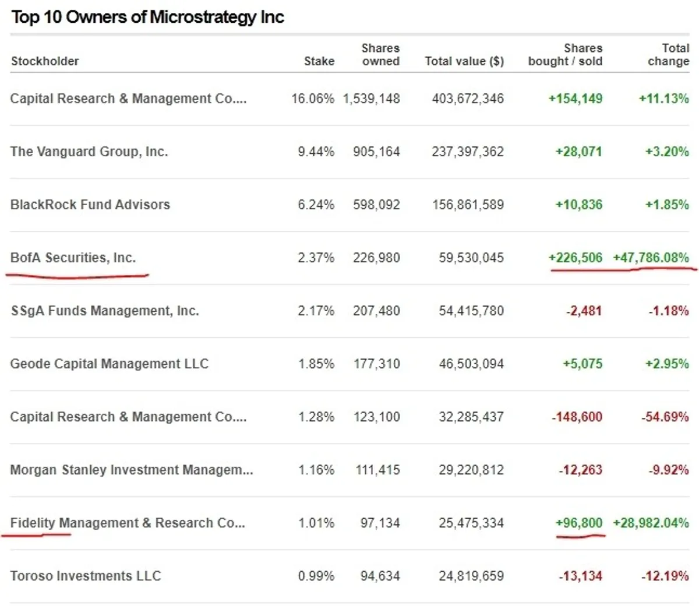Click Geode Capital Management LLC

click(x=110, y=364)
